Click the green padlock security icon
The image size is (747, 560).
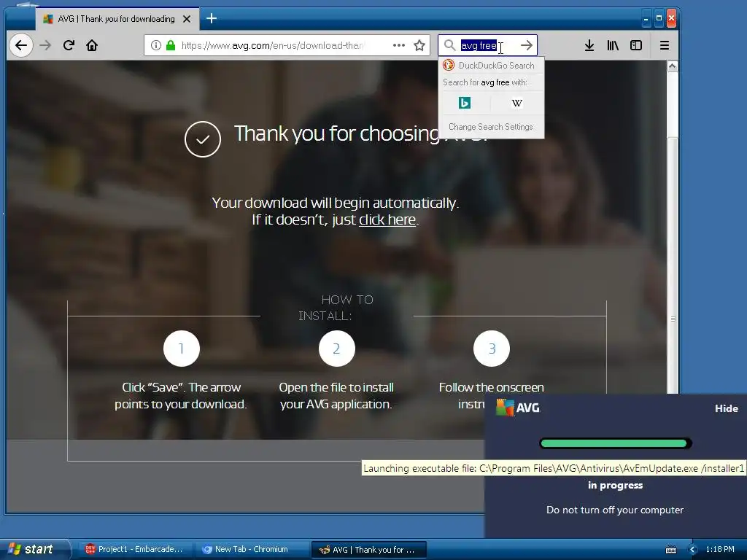point(171,45)
